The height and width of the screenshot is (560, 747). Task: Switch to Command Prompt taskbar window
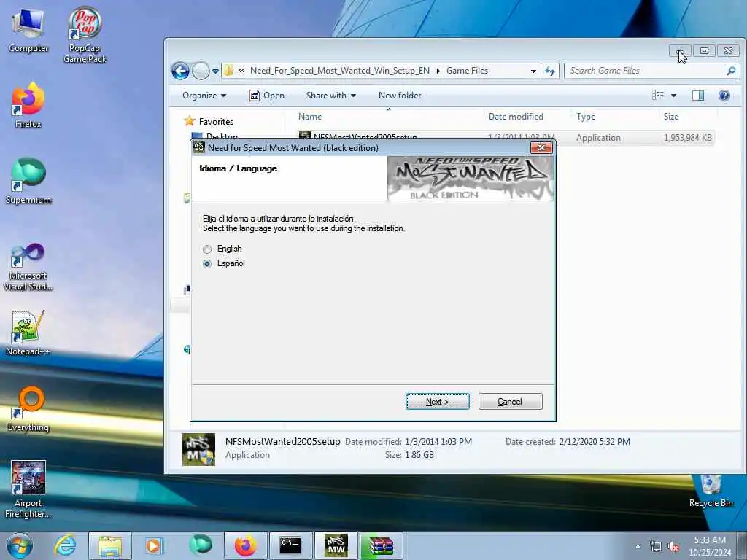(290, 545)
